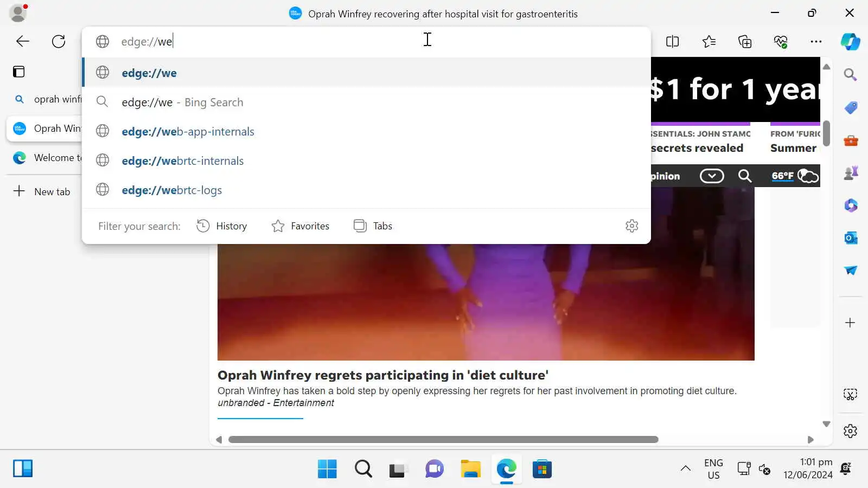The height and width of the screenshot is (488, 868).
Task: Toggle split screen view
Action: (x=672, y=41)
